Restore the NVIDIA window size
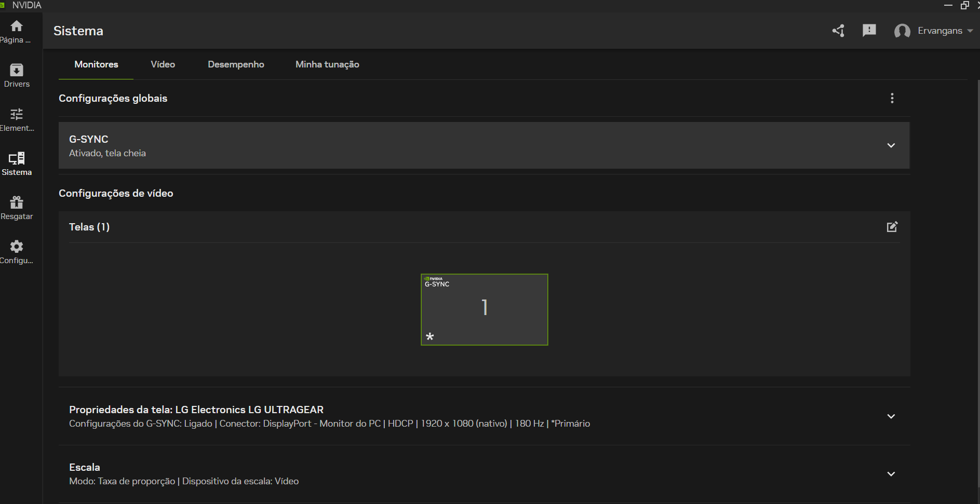The height and width of the screenshot is (504, 980). point(965,5)
